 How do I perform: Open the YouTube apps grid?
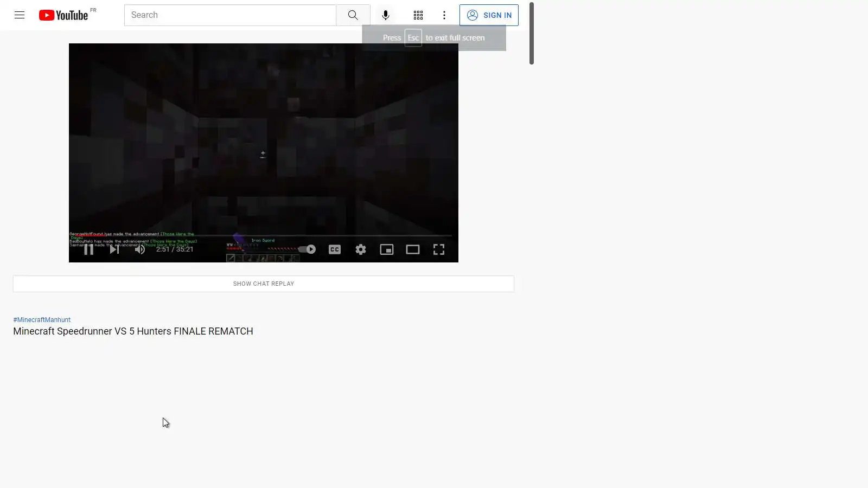[418, 15]
